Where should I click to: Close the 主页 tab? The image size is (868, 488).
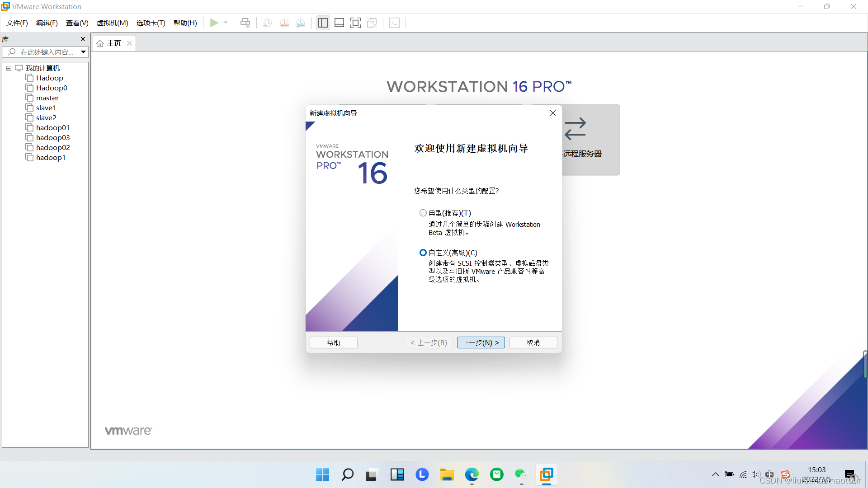click(x=129, y=43)
